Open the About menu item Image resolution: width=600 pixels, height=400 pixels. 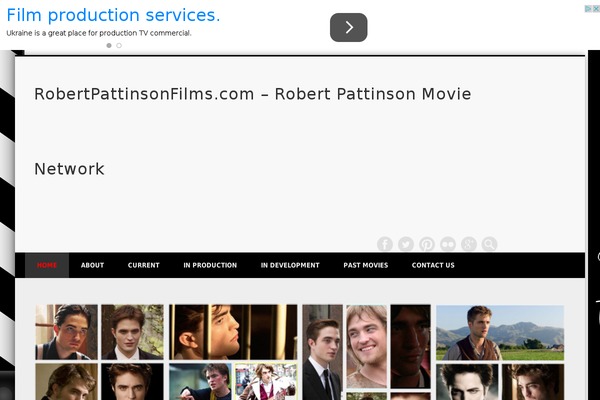(x=92, y=265)
